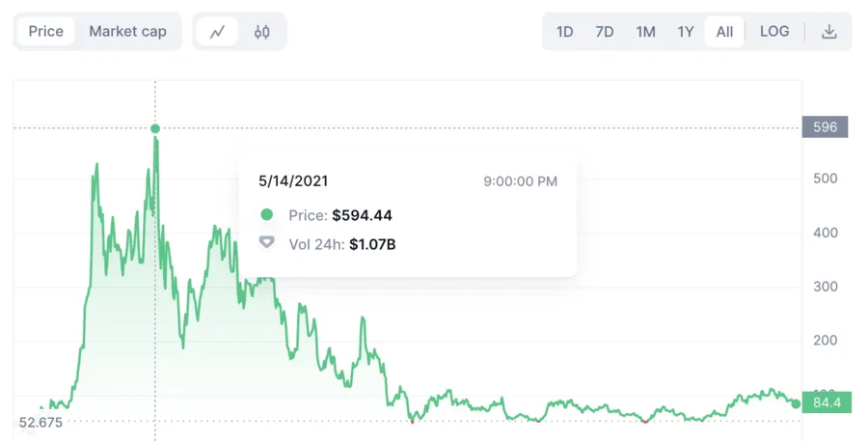Click the 5/14/2021 date in tooltip
The width and height of the screenshot is (868, 441).
tap(293, 181)
